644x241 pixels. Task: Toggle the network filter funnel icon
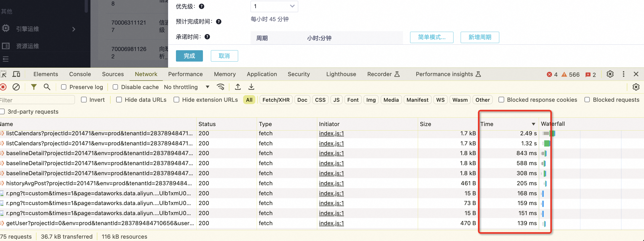click(34, 87)
